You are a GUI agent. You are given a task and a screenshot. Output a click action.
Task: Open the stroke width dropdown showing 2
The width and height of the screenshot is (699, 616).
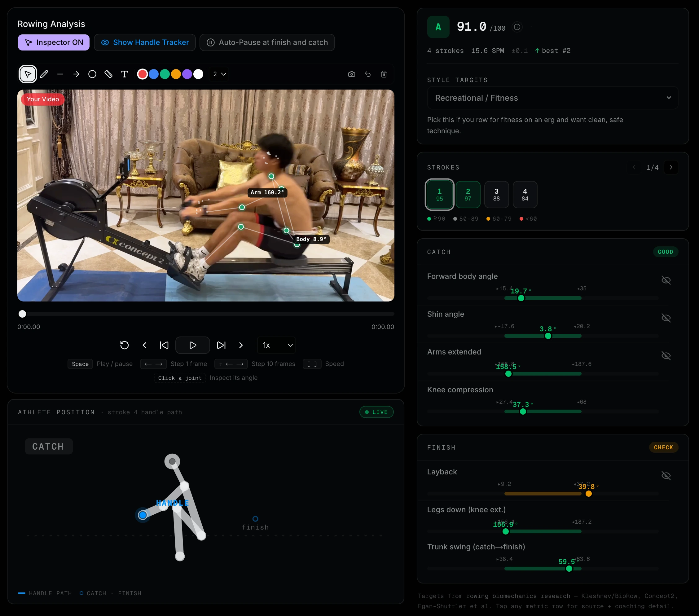pyautogui.click(x=219, y=74)
